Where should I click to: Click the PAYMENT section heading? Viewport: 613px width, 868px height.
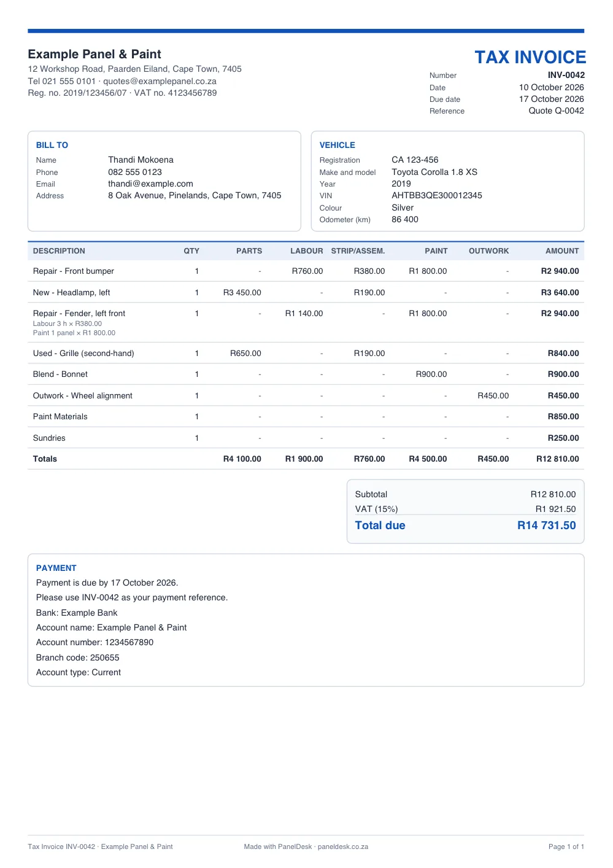[56, 568]
